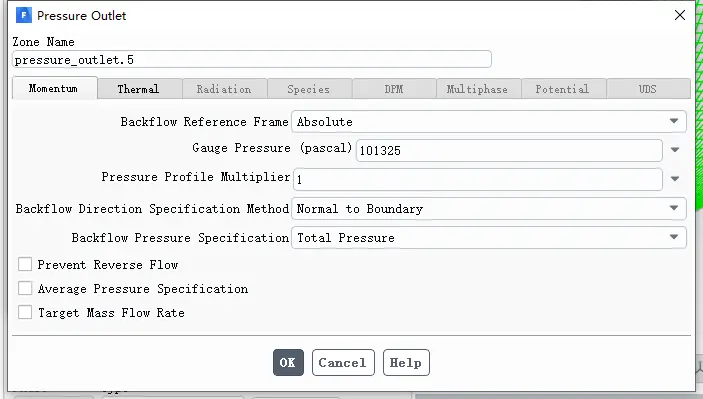Open the UDS tab
The image size is (703, 399).
648,89
